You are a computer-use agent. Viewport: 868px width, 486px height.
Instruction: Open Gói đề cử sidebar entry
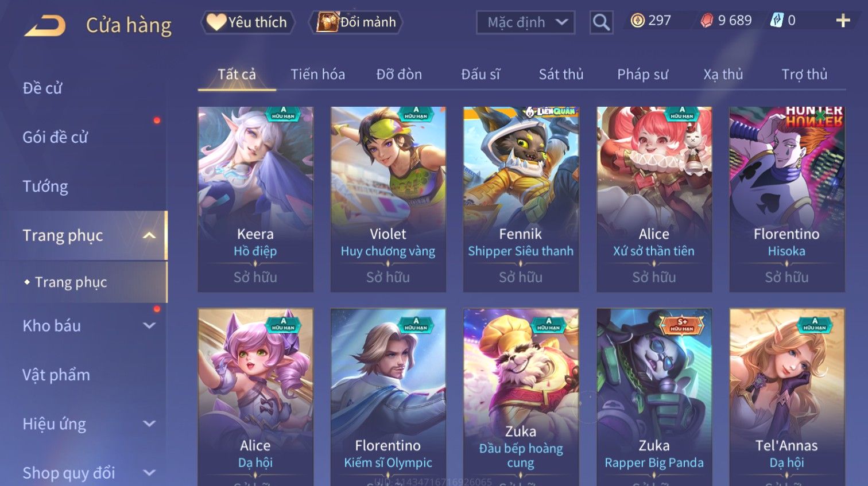[x=55, y=137]
